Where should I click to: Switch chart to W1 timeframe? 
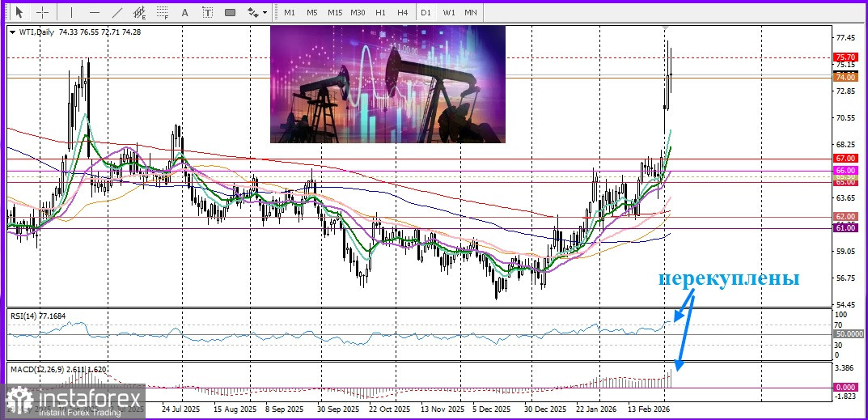point(448,12)
